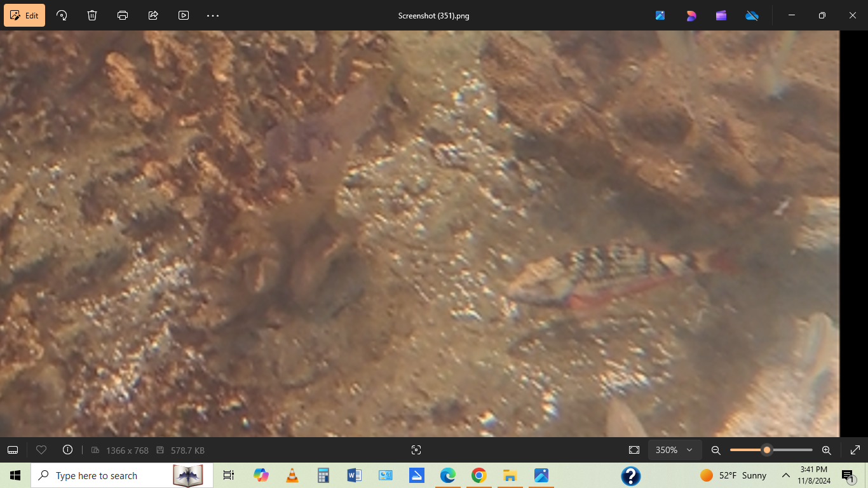The height and width of the screenshot is (488, 868).
Task: Expand hidden icons in system tray
Action: coord(786,475)
